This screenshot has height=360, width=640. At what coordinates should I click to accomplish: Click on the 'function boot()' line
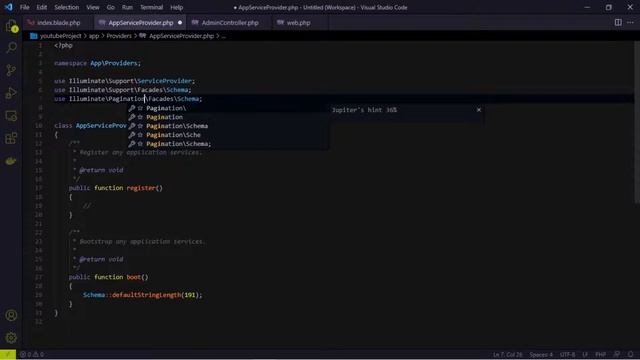coord(109,277)
